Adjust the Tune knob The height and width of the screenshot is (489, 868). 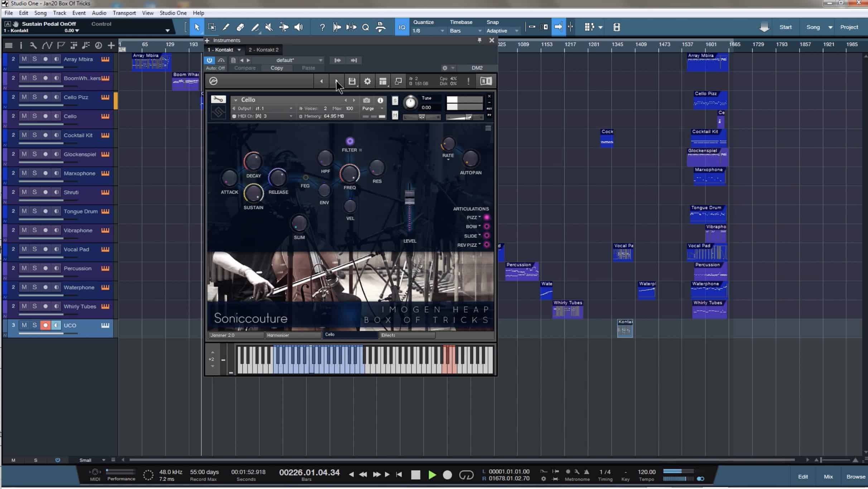click(410, 103)
